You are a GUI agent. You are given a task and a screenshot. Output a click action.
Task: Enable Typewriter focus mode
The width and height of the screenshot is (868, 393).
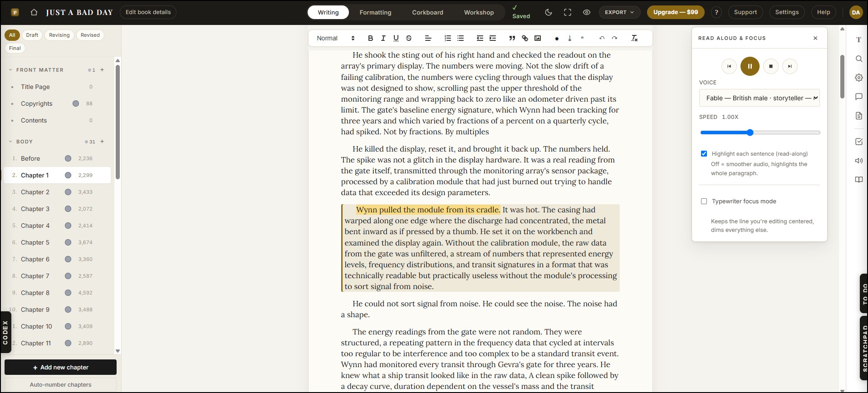pyautogui.click(x=704, y=201)
